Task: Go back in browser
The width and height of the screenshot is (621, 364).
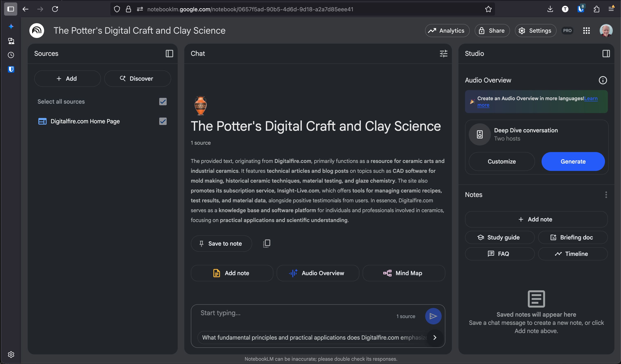Action: point(25,9)
